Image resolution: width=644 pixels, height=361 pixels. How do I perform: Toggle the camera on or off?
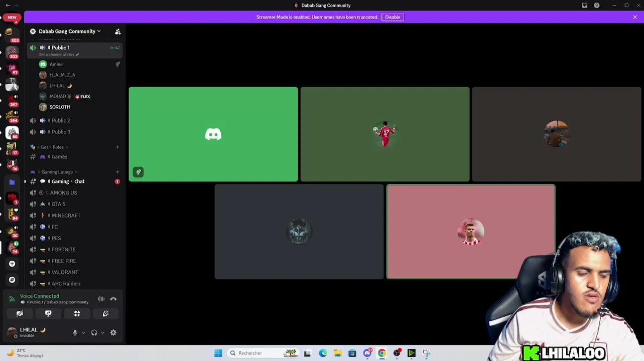[20, 313]
